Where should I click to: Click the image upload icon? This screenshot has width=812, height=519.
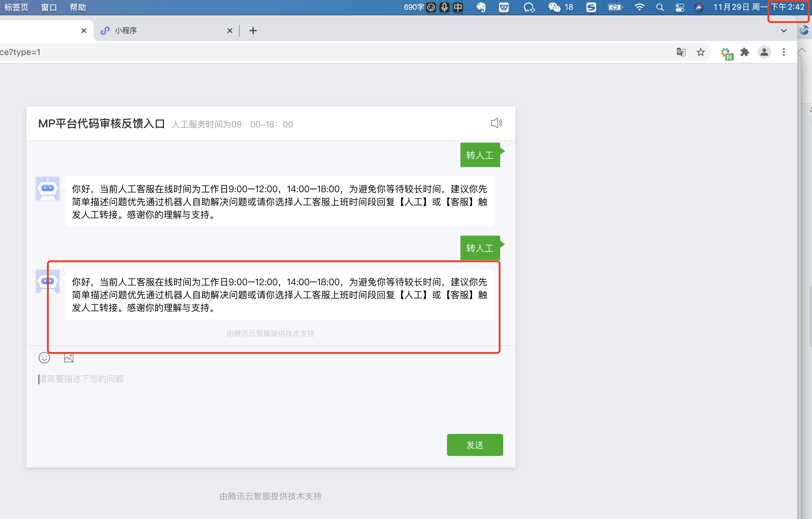68,358
